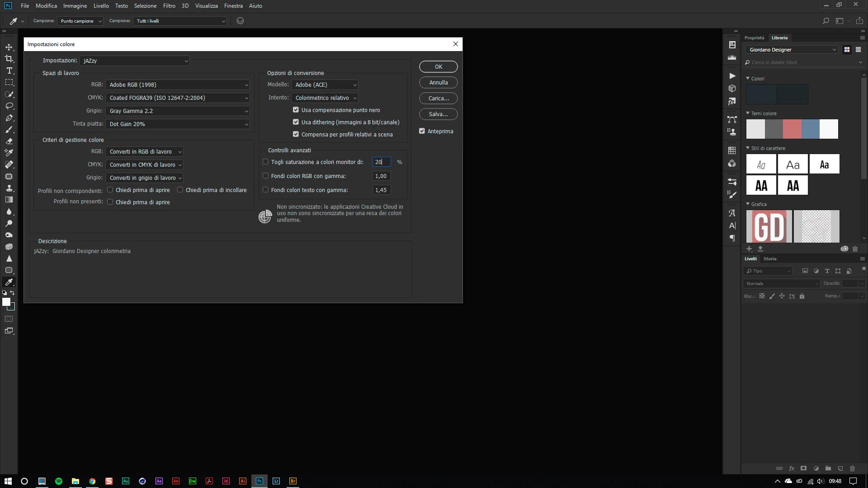Click the Salva... button
The height and width of the screenshot is (488, 868).
click(x=438, y=114)
